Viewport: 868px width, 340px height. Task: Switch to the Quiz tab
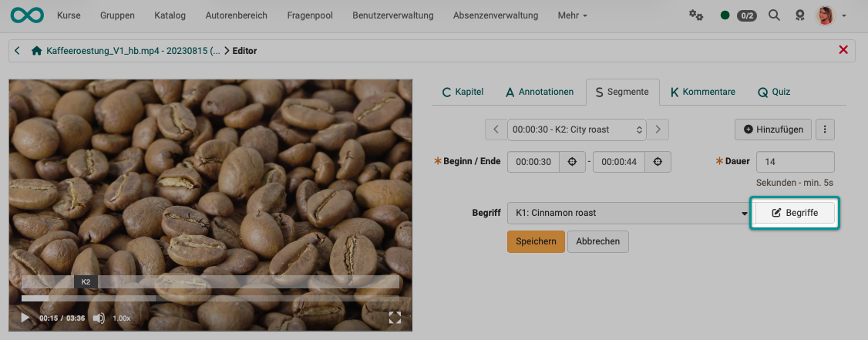point(775,92)
